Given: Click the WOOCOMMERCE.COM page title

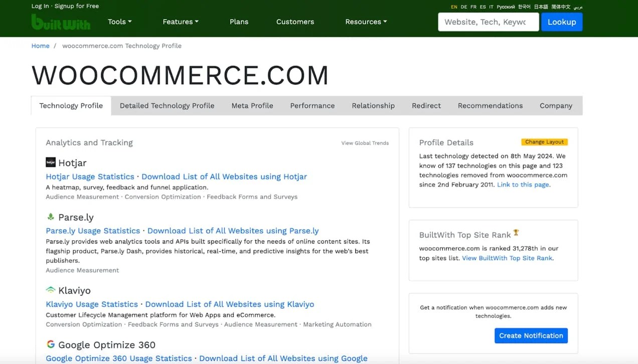Looking at the screenshot, I should tap(180, 75).
